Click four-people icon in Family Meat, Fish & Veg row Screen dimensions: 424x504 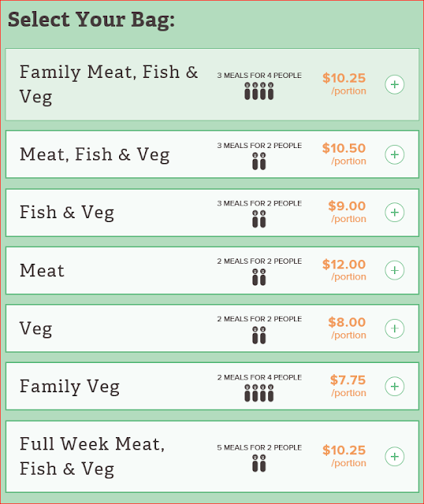259,91
